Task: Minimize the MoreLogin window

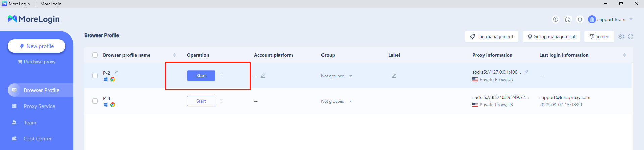Action: (605, 3)
